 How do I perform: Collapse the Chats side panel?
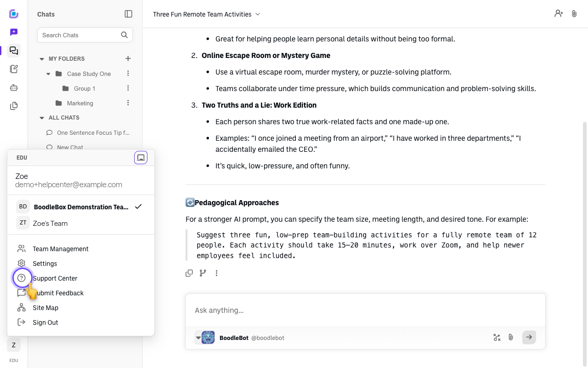(x=129, y=14)
